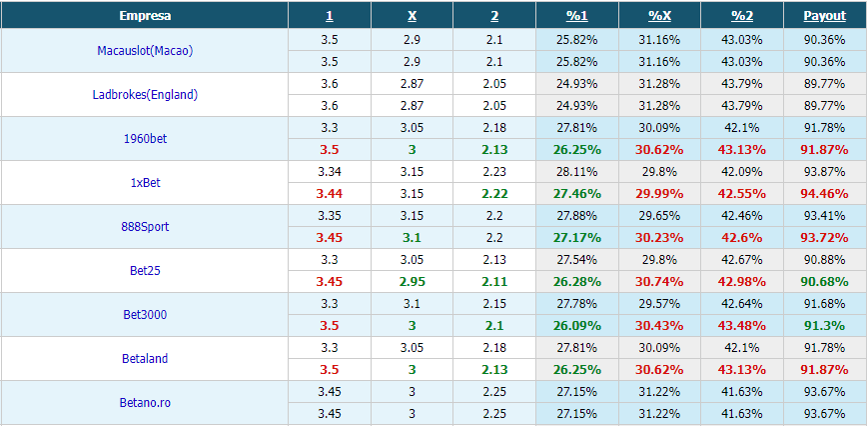
Task: Sort by the 2 odds column header
Action: [x=494, y=16]
